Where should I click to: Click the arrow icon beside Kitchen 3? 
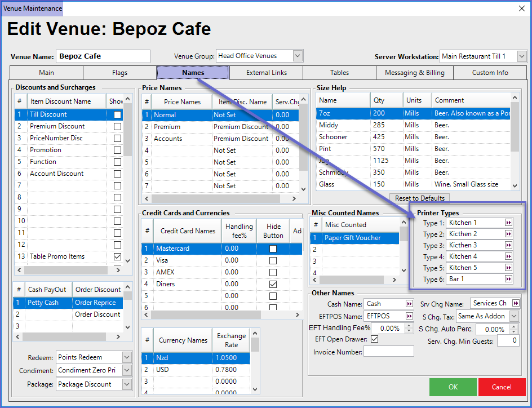coord(509,245)
